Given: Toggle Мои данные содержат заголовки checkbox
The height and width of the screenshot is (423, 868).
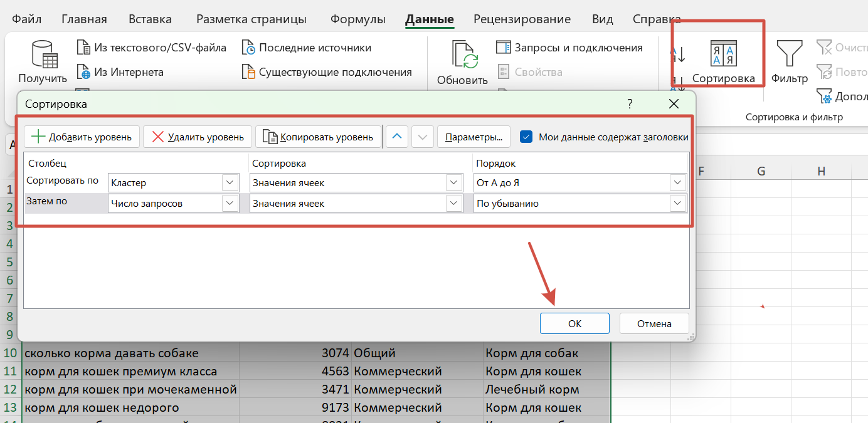Looking at the screenshot, I should click(526, 137).
